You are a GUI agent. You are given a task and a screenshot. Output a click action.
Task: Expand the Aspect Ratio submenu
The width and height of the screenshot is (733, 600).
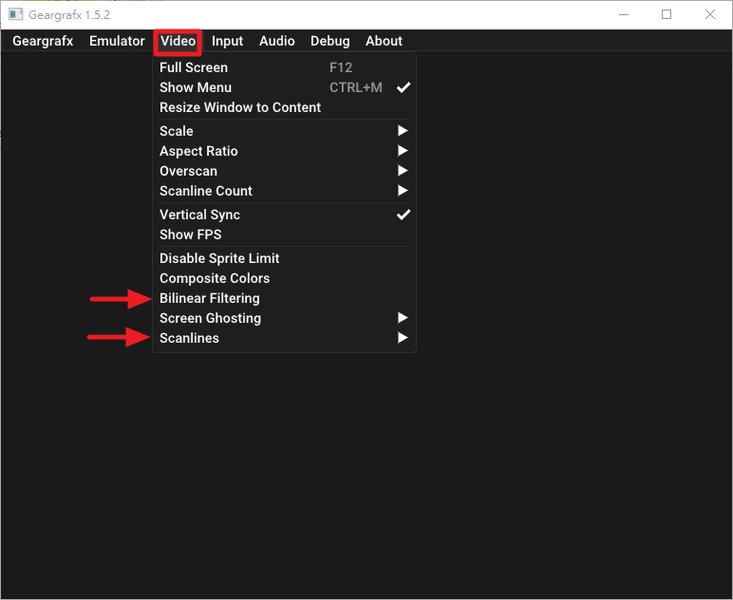pyautogui.click(x=284, y=151)
